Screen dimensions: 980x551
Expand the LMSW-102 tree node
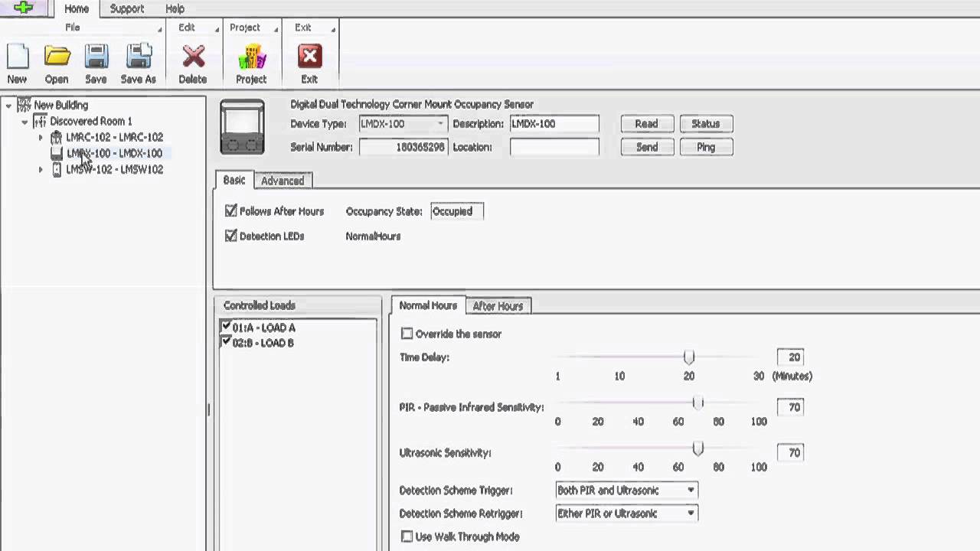(41, 169)
